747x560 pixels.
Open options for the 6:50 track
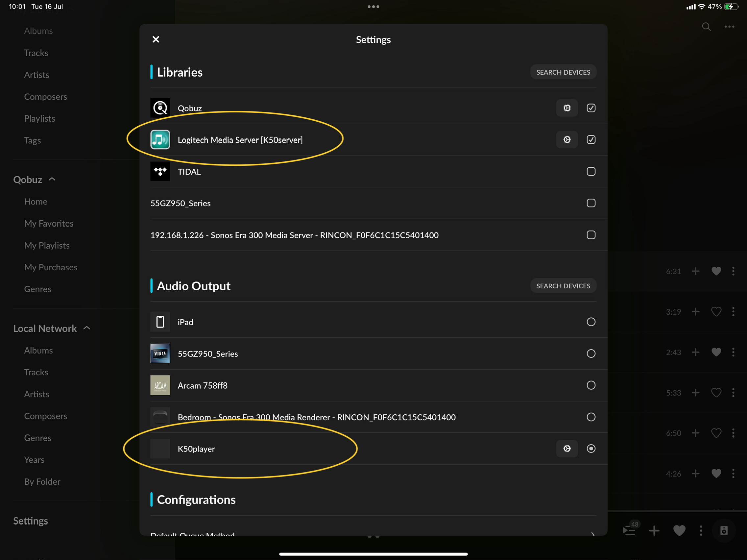[x=733, y=433]
